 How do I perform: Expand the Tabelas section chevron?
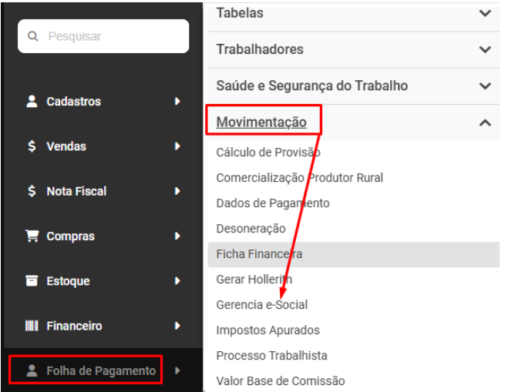(485, 13)
